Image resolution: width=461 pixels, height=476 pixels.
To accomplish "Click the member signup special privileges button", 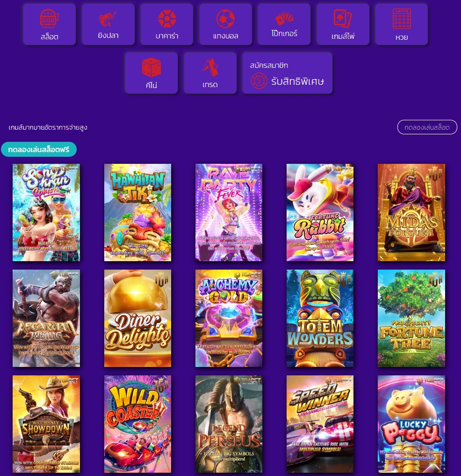I will point(288,73).
